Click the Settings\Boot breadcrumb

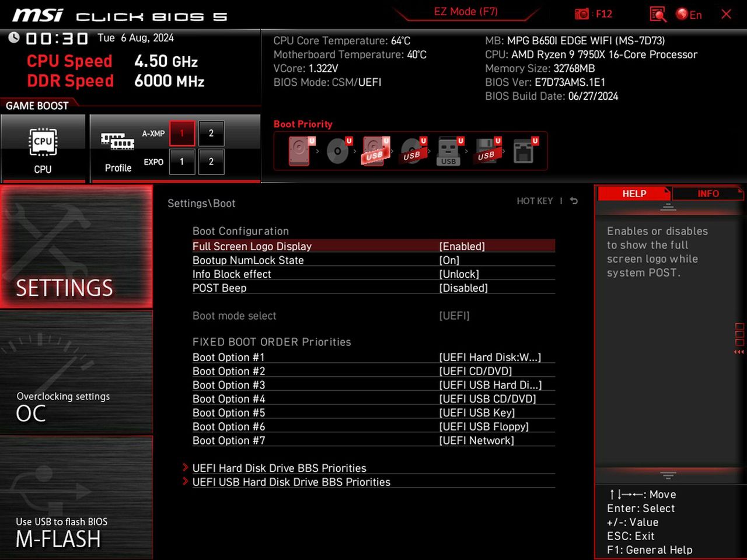201,204
